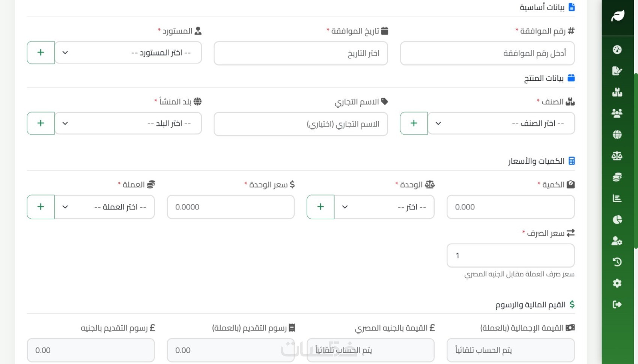This screenshot has width=638, height=364.
Task: Click plus button next to unit (الوحدة) dropdown
Action: (320, 207)
